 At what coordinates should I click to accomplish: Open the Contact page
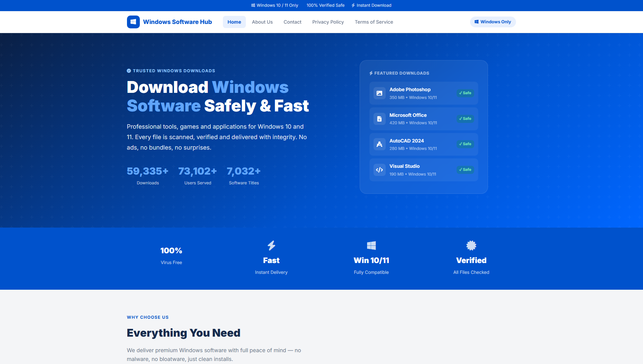pyautogui.click(x=292, y=22)
